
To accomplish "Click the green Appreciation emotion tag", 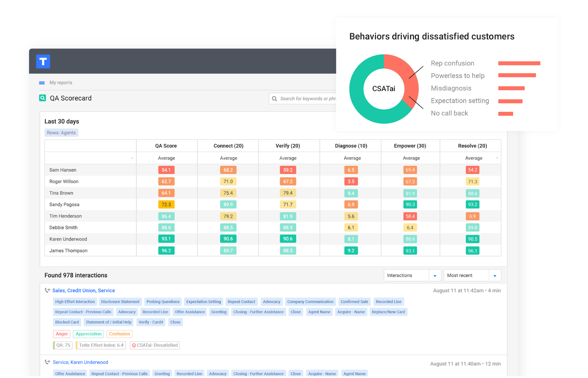I will (x=88, y=334).
